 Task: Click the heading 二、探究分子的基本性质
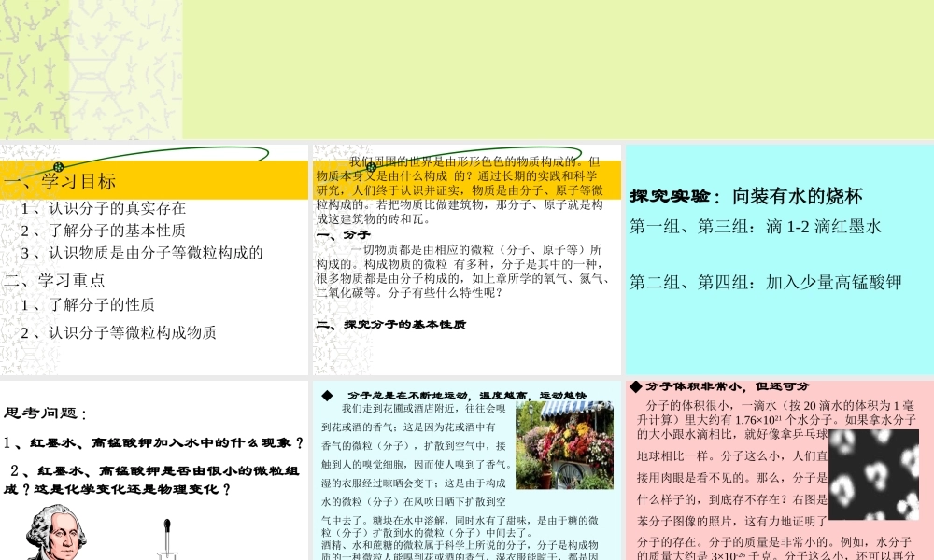click(x=391, y=325)
